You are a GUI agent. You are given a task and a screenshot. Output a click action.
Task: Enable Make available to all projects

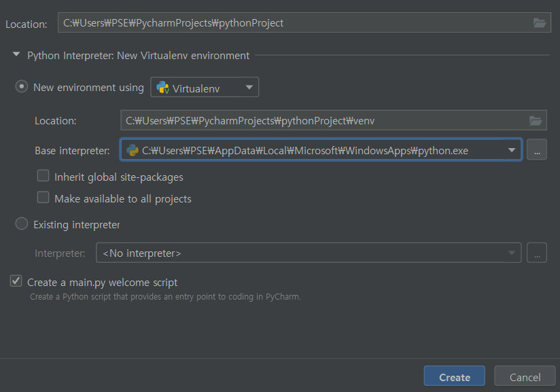click(x=43, y=198)
